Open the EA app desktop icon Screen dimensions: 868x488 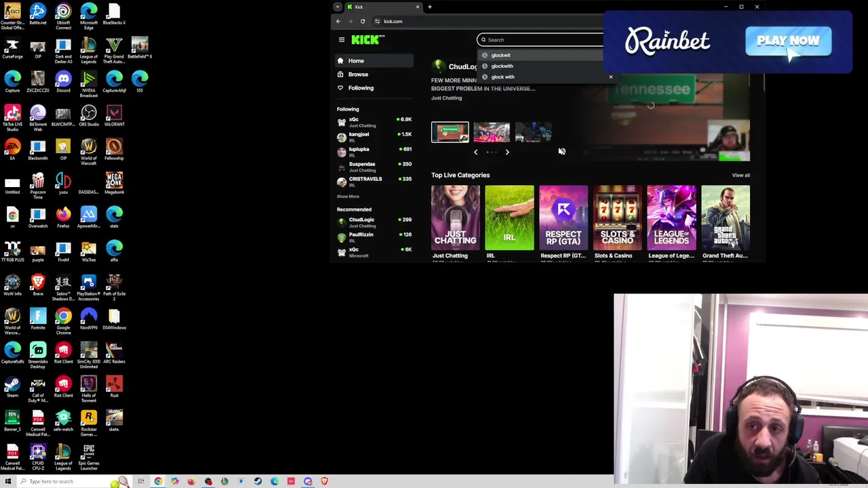click(12, 150)
